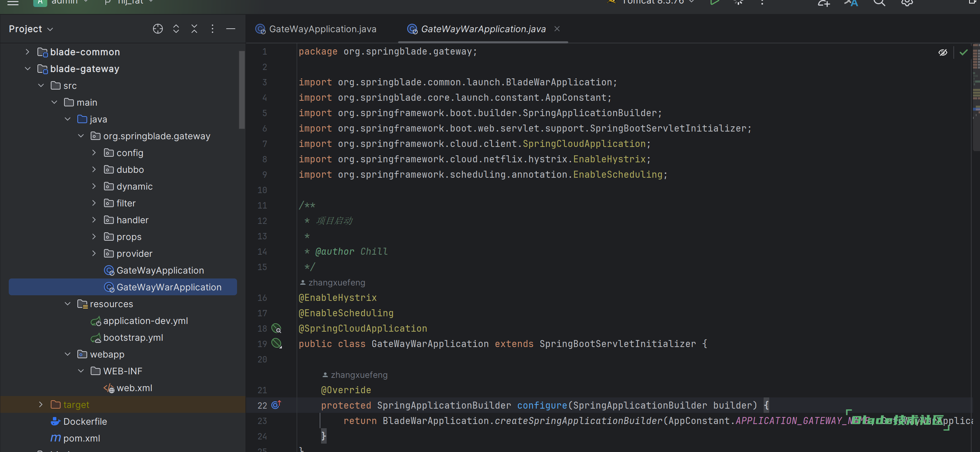980x452 pixels.
Task: Click overriding method gutter icon line 22
Action: pyautogui.click(x=276, y=405)
